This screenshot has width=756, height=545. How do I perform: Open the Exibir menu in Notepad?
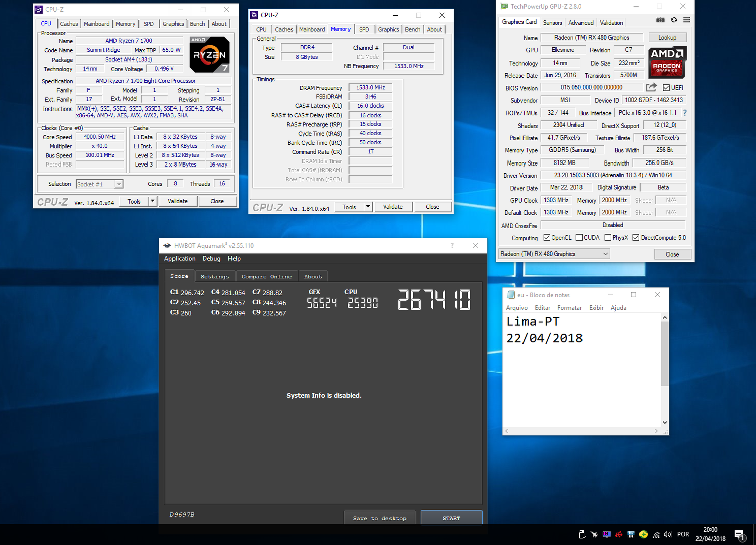pyautogui.click(x=596, y=308)
